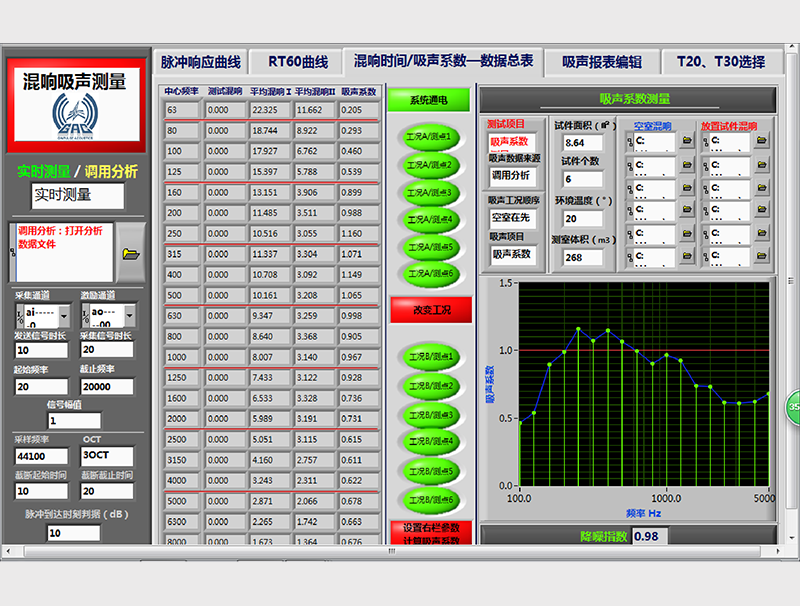Click the 发送信号时长 input field

coord(41,350)
